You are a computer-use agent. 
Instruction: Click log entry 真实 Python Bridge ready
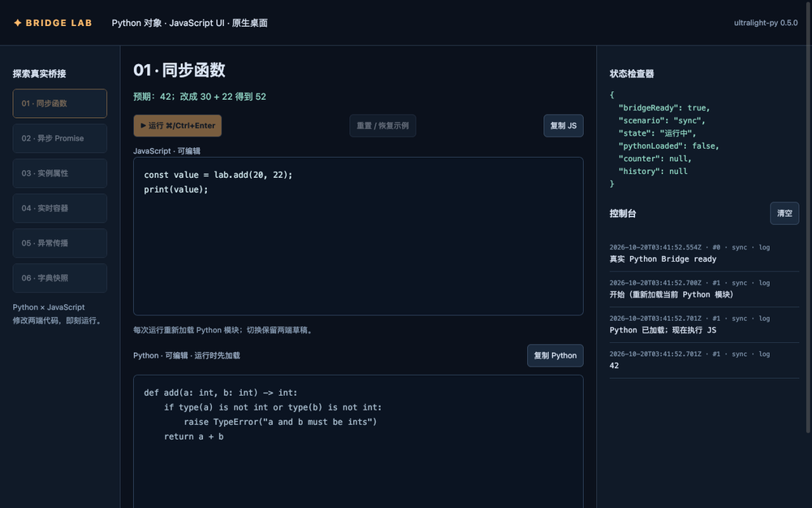point(663,259)
